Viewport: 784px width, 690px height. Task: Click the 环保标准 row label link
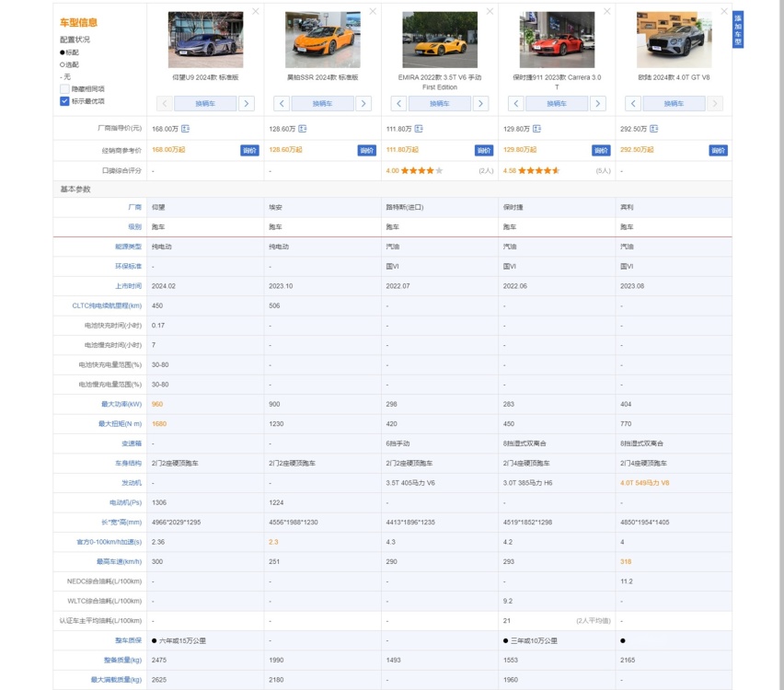(x=129, y=266)
